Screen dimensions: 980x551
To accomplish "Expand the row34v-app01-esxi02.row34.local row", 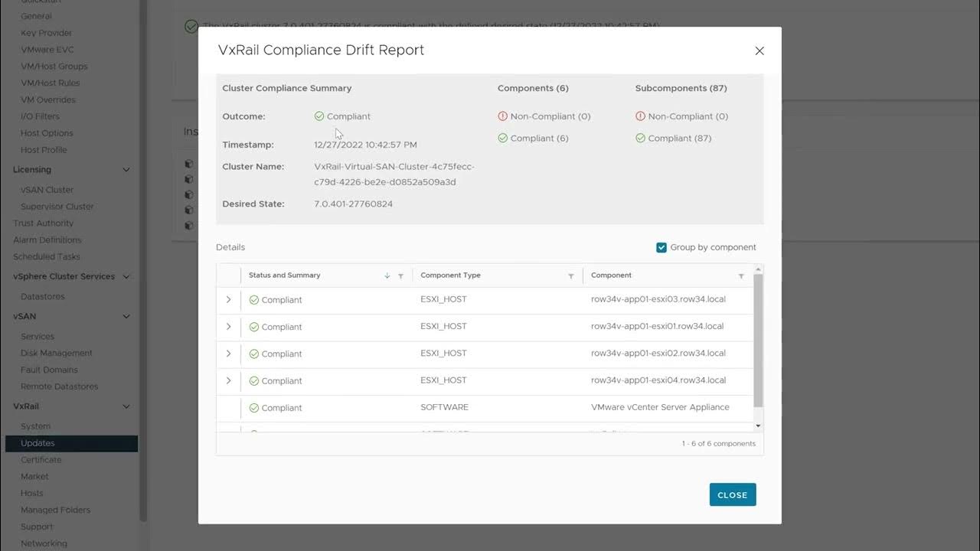I will tap(228, 354).
